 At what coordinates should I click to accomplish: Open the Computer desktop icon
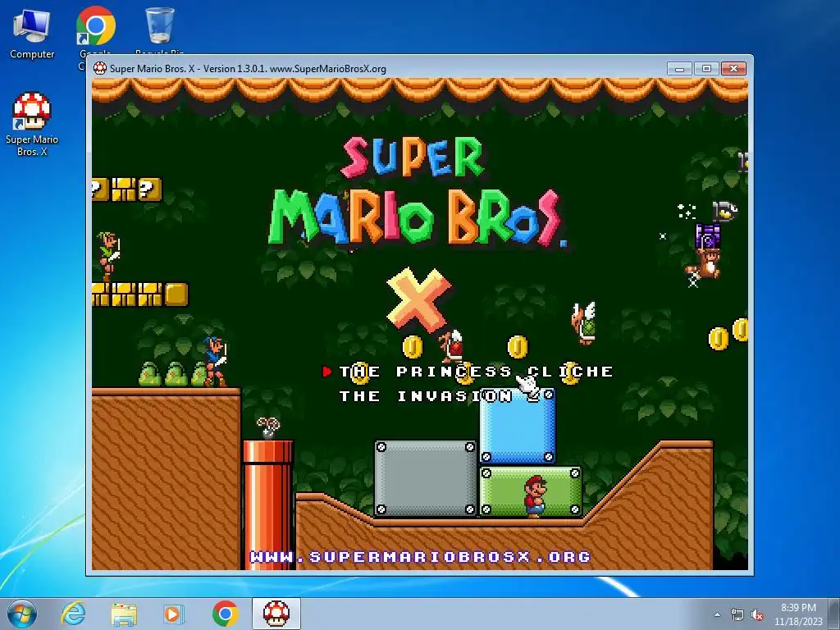pyautogui.click(x=32, y=33)
